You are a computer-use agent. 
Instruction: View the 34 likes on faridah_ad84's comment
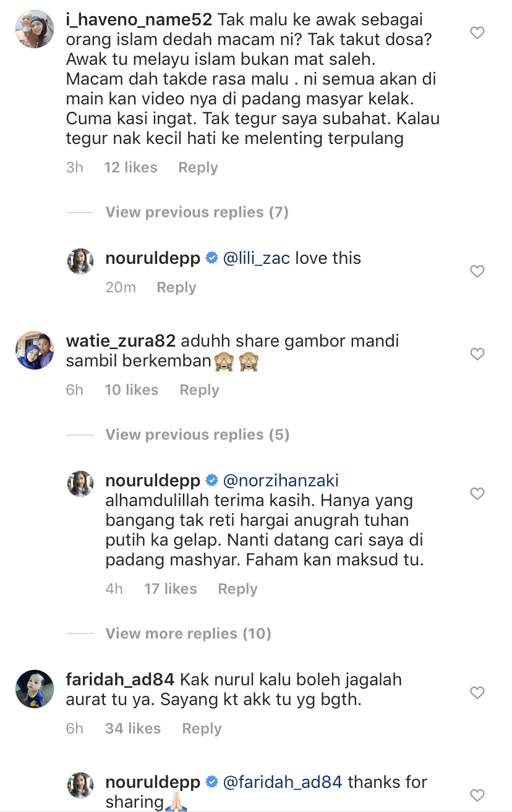pos(132,729)
